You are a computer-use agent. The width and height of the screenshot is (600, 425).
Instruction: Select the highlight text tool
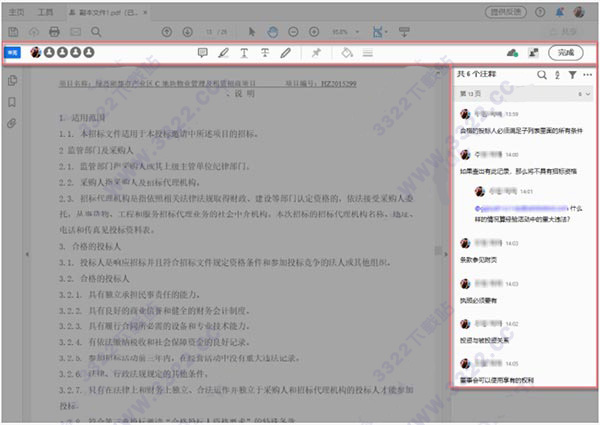tap(223, 53)
